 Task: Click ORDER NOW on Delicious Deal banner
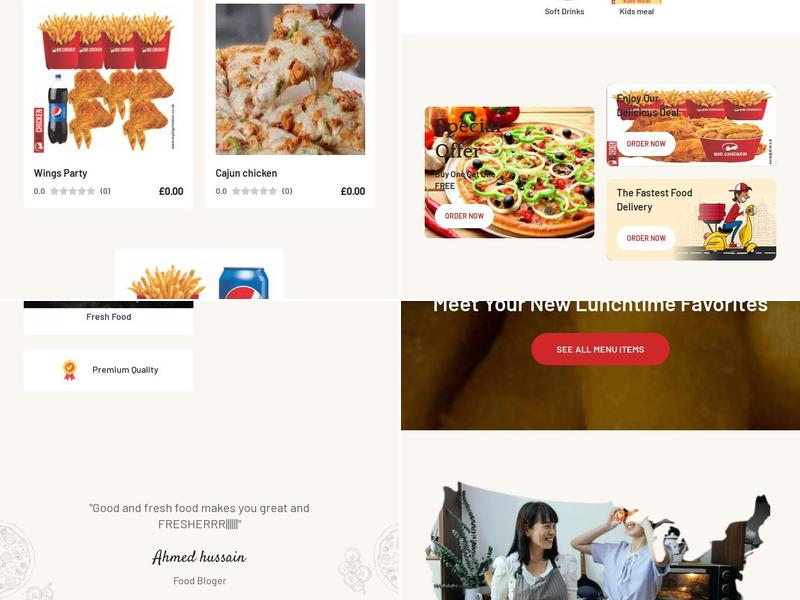pos(646,144)
